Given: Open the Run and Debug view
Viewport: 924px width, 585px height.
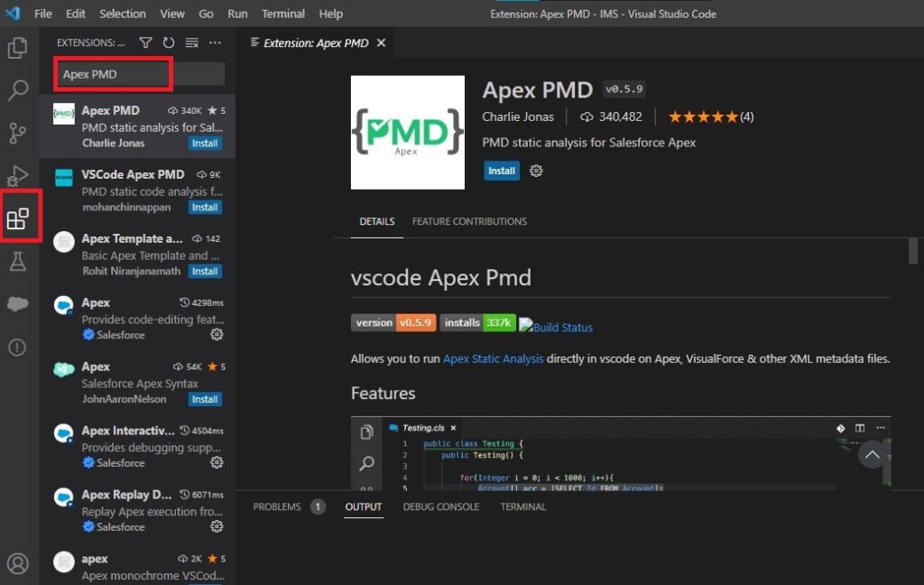Looking at the screenshot, I should pos(19,174).
